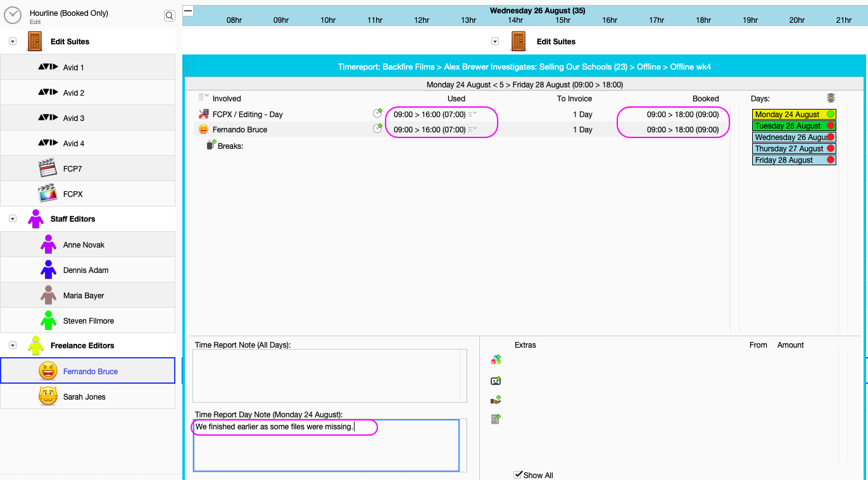Click the movie clapper icon for FCP7 suite

coord(47,168)
